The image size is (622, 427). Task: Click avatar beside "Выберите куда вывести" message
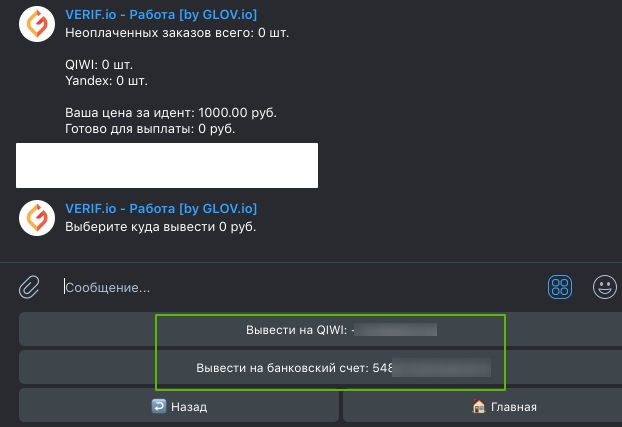point(37,217)
